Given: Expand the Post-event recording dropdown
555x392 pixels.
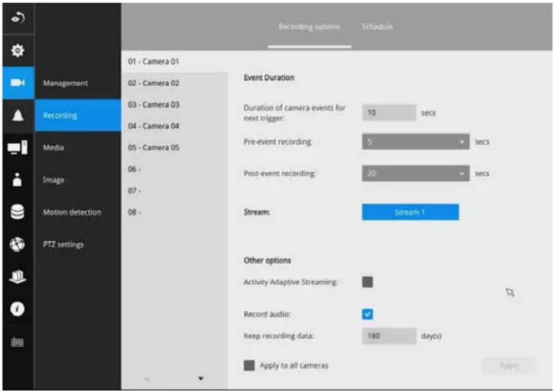Looking at the screenshot, I should [x=416, y=173].
